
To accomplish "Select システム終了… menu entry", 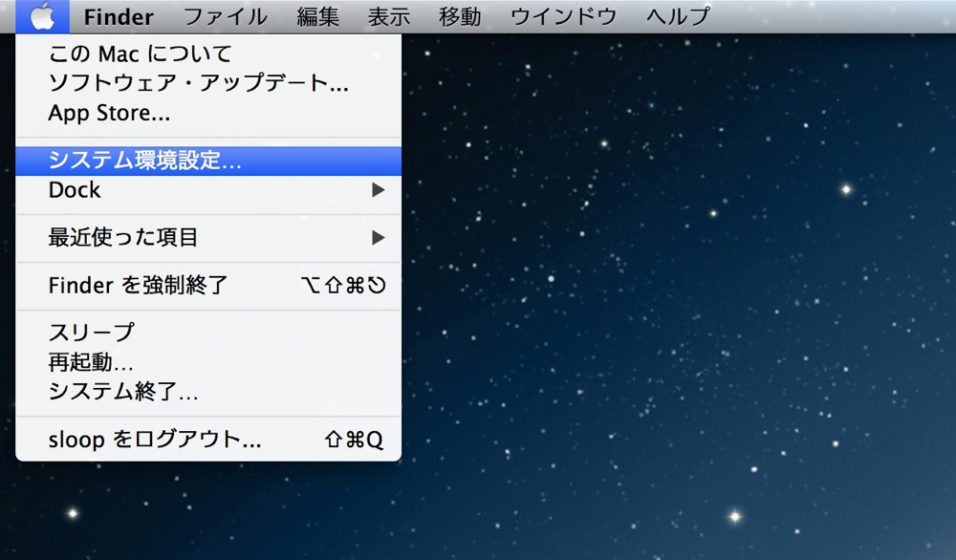I will (207, 391).
